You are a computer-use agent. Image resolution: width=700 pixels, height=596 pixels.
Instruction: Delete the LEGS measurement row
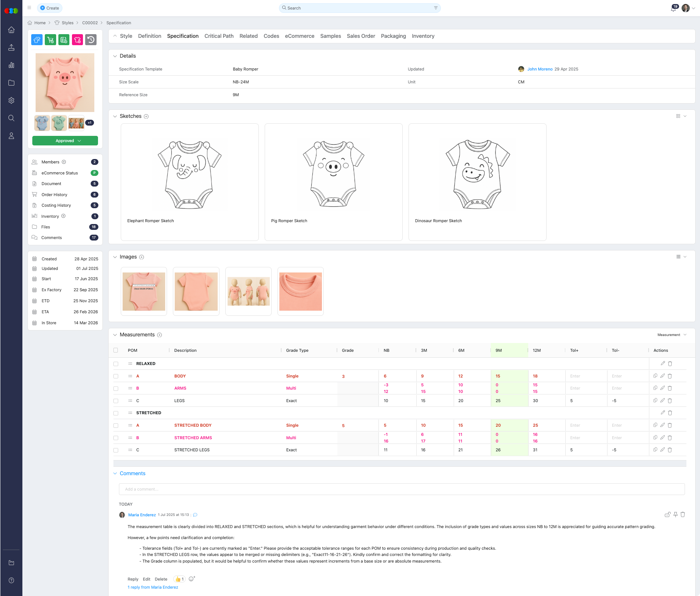[670, 401]
